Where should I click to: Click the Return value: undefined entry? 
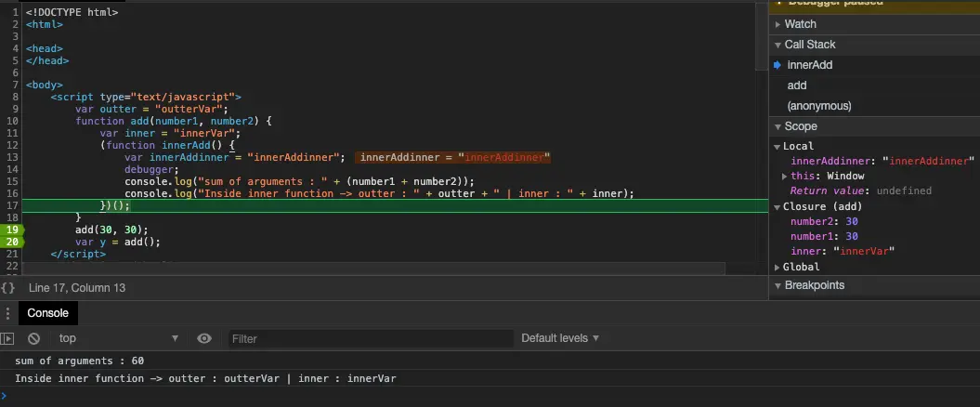[860, 191]
